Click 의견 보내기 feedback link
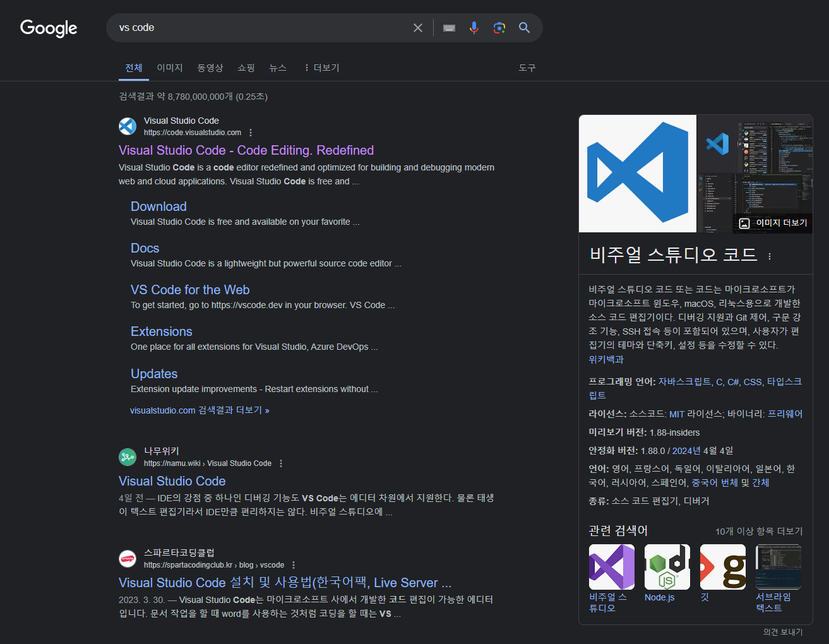 point(783,632)
